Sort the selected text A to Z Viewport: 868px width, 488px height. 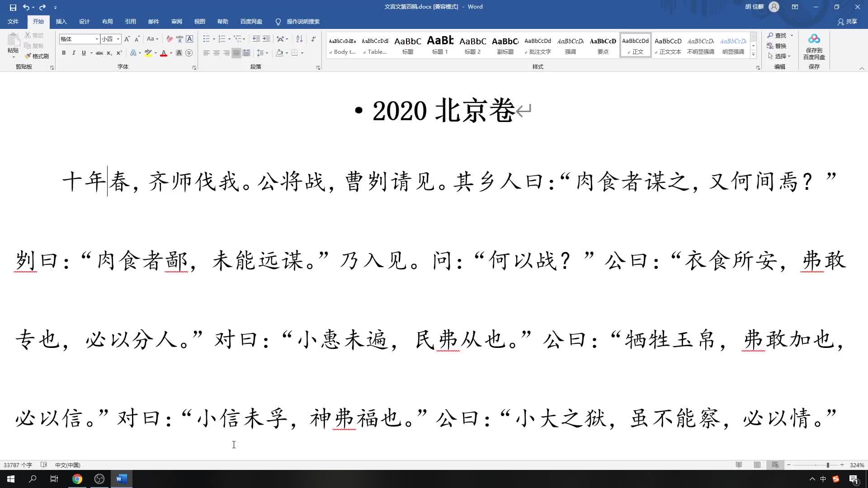299,39
